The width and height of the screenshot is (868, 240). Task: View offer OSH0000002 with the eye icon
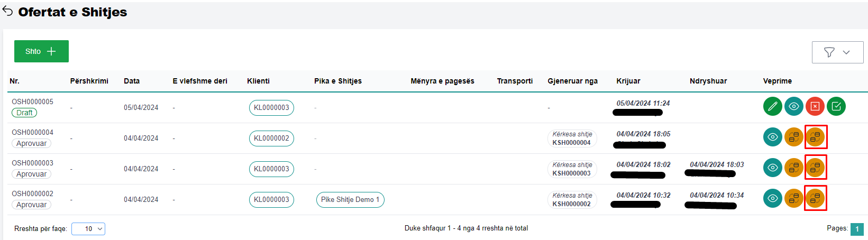pos(773,199)
